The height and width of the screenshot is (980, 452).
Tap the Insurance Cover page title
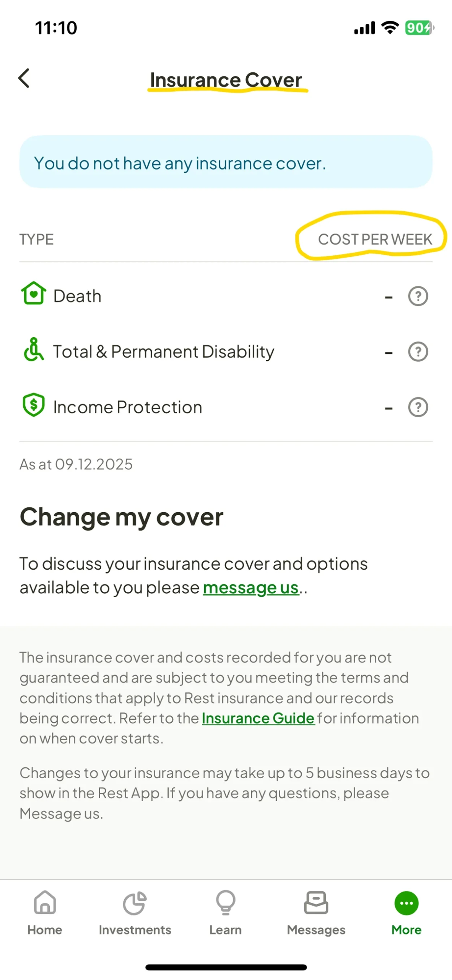point(226,80)
